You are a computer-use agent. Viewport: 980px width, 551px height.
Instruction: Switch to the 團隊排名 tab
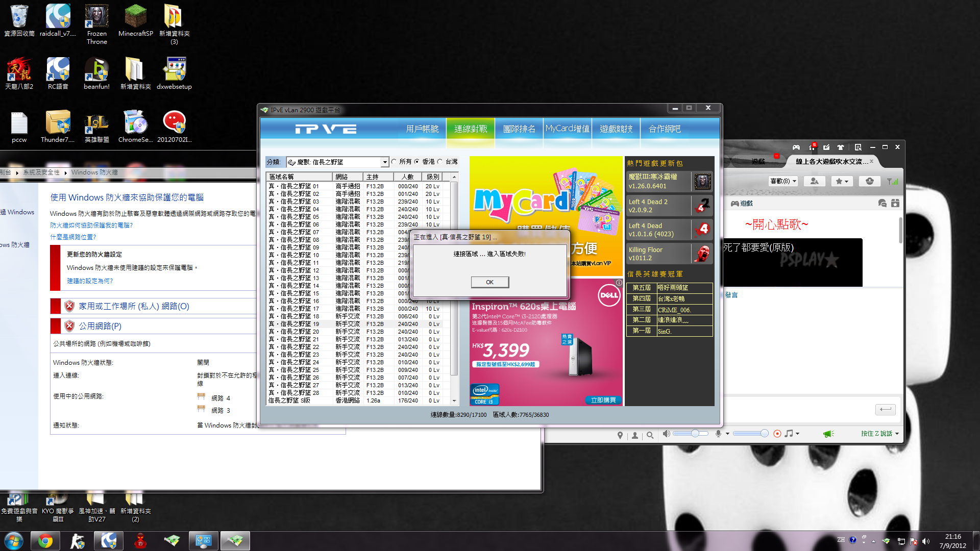click(x=519, y=129)
